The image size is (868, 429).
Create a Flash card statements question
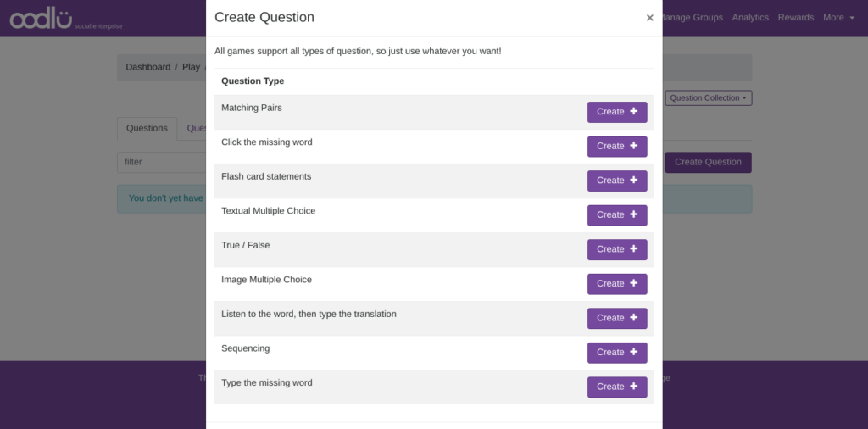click(x=616, y=181)
